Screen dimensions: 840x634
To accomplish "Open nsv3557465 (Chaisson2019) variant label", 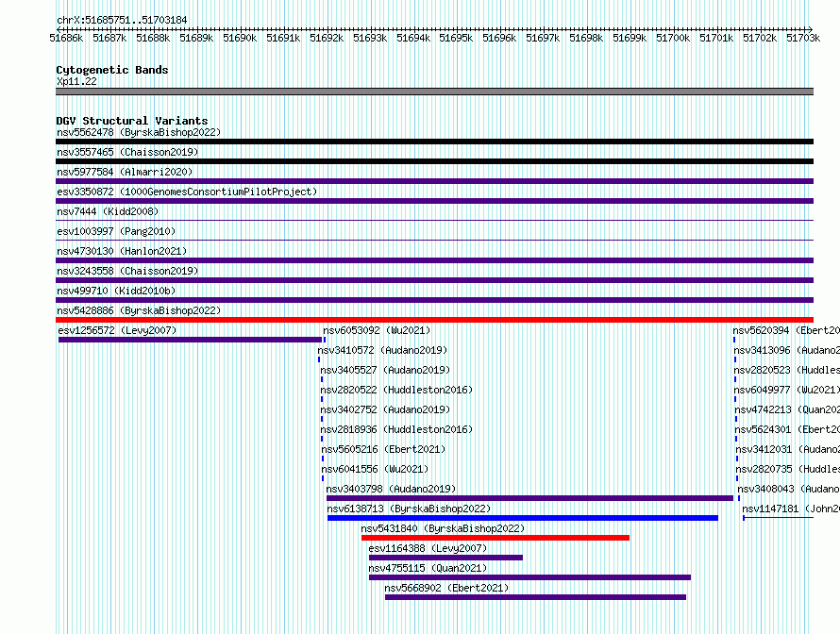I will coord(127,152).
